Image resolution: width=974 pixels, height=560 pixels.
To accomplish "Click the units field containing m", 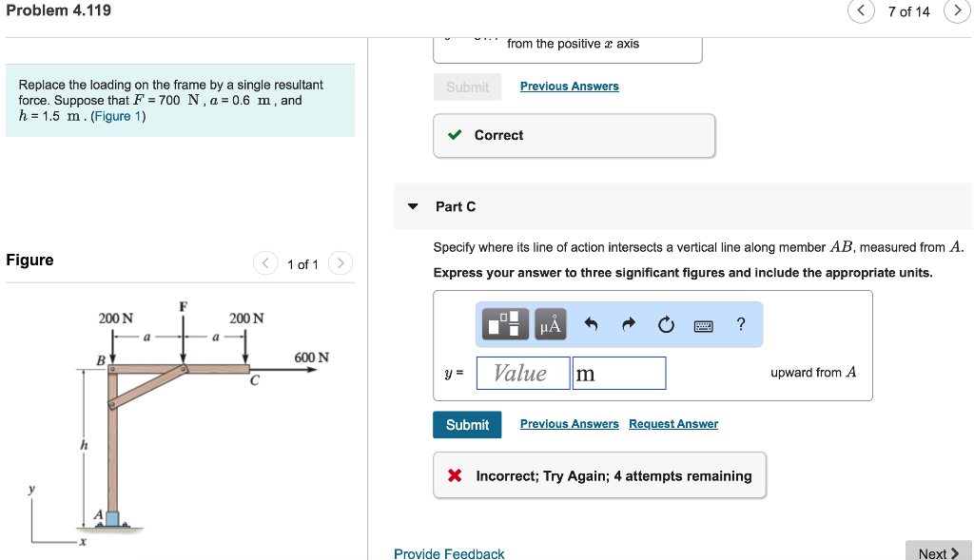I will pos(618,374).
